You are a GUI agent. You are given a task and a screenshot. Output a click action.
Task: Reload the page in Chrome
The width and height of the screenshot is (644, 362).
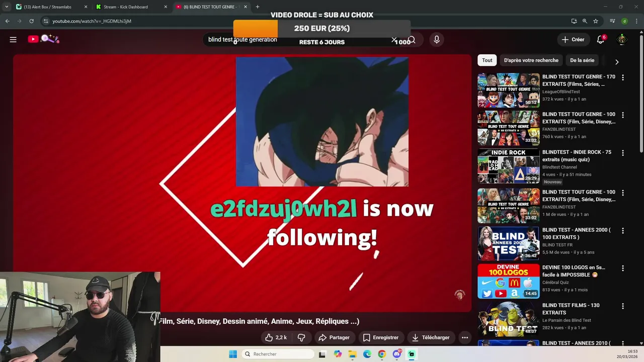(31, 21)
